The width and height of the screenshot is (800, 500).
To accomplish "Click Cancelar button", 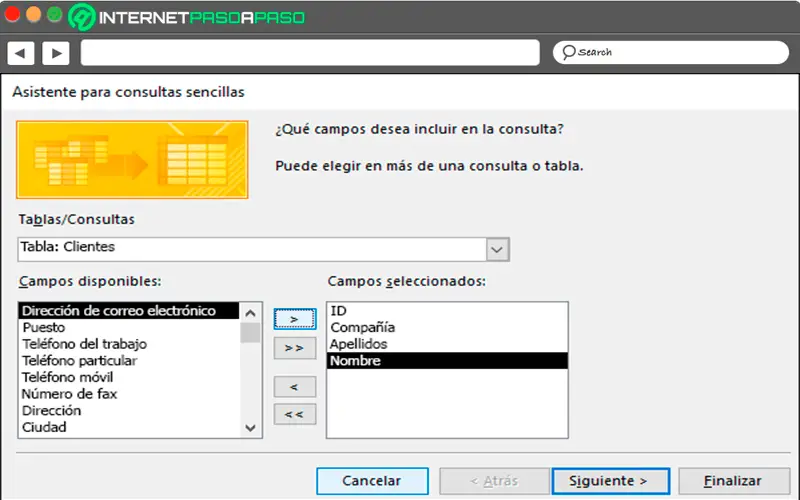I will tap(372, 481).
